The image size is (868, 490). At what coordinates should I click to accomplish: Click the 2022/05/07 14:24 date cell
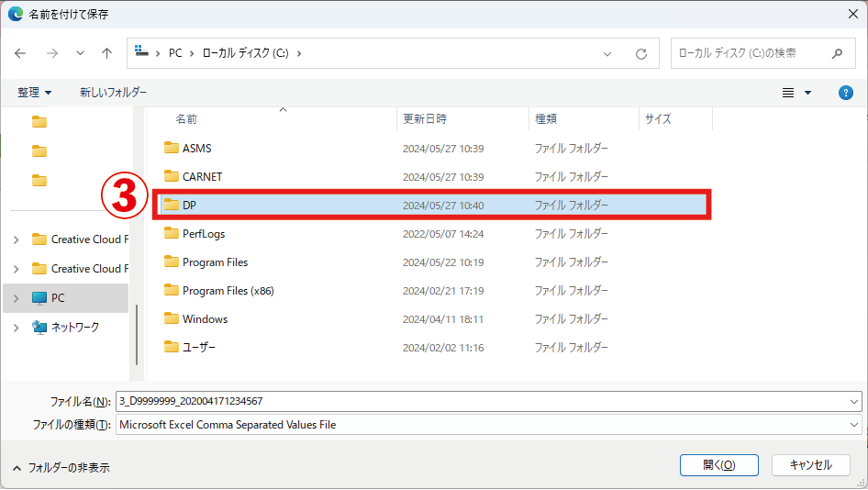click(443, 234)
